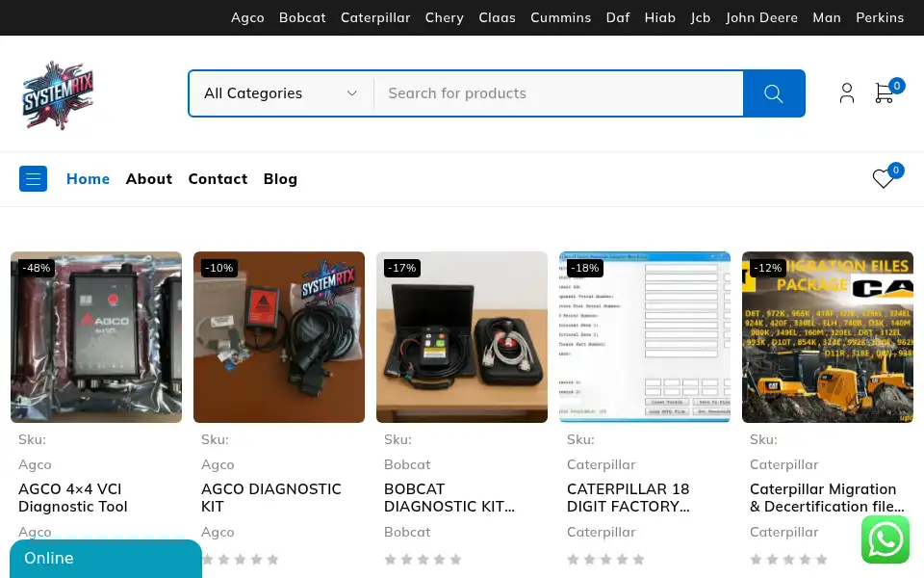The width and height of the screenshot is (924, 578).
Task: Open the Agco brand link
Action: click(x=247, y=17)
